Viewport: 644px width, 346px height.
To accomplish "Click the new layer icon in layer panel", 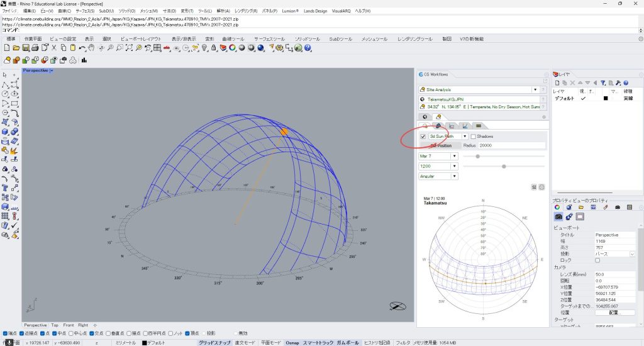I will [557, 83].
